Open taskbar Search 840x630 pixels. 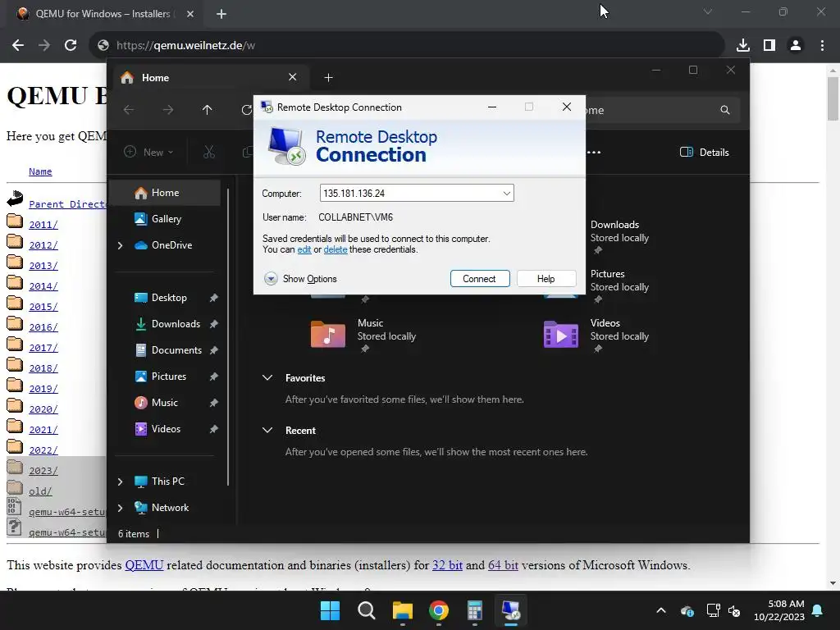point(367,610)
